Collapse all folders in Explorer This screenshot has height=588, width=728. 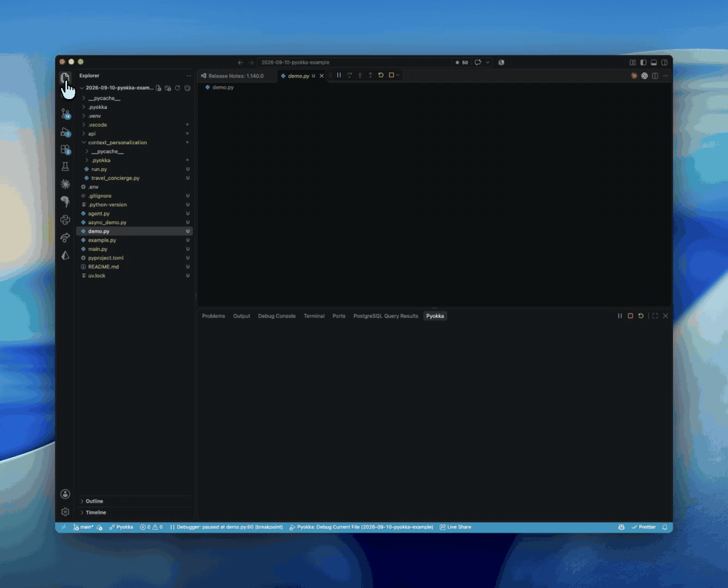[187, 88]
